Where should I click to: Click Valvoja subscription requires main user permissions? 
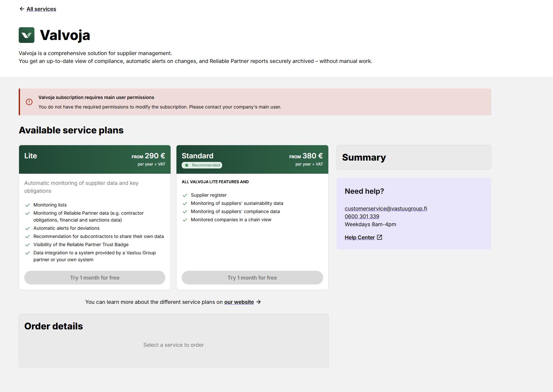(96, 97)
